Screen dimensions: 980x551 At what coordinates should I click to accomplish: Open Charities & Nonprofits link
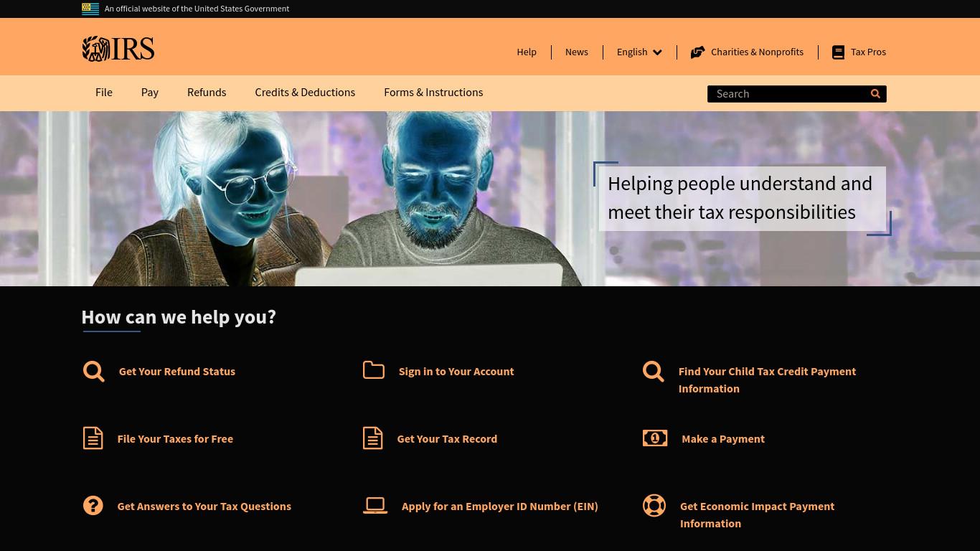[x=757, y=52]
